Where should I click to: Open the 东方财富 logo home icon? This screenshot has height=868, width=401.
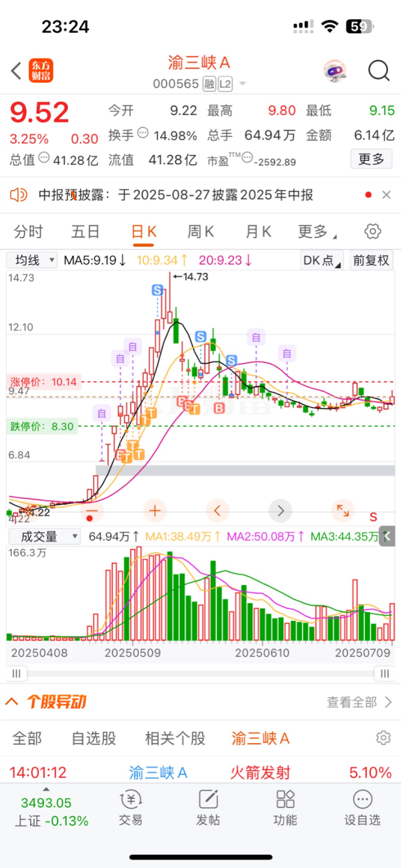tap(41, 70)
